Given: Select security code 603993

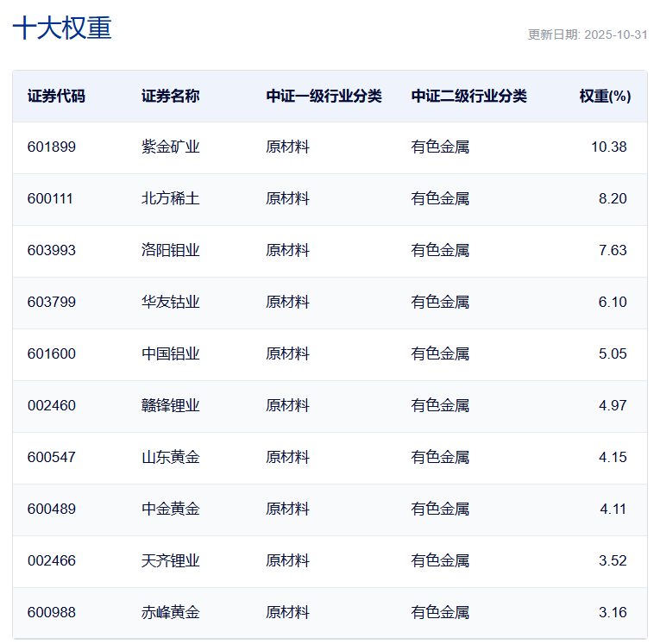Looking at the screenshot, I should coord(52,250).
